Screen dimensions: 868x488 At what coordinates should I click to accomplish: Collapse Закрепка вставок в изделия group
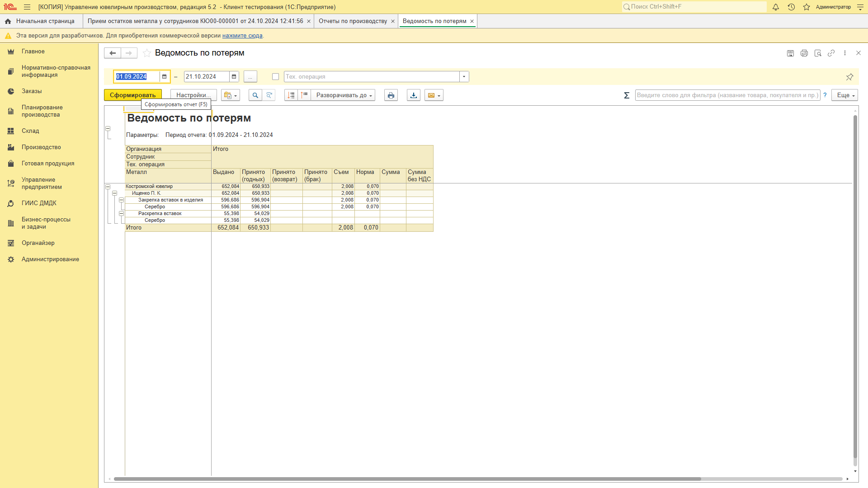(x=121, y=200)
